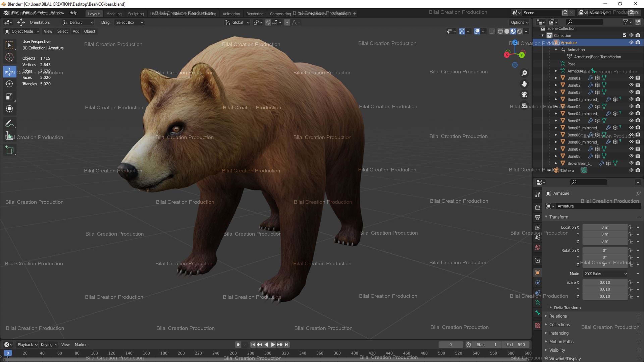Toggle auto keying record button
Image resolution: width=644 pixels, height=362 pixels.
(x=238, y=345)
